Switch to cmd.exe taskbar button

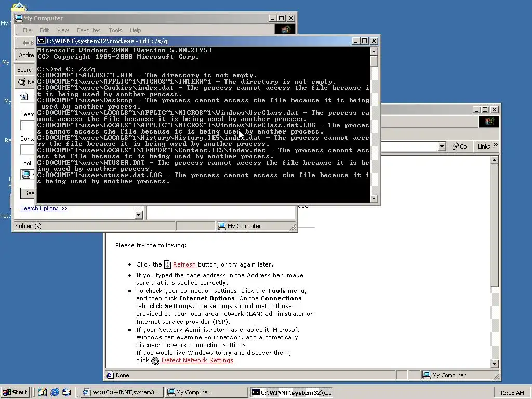292,392
